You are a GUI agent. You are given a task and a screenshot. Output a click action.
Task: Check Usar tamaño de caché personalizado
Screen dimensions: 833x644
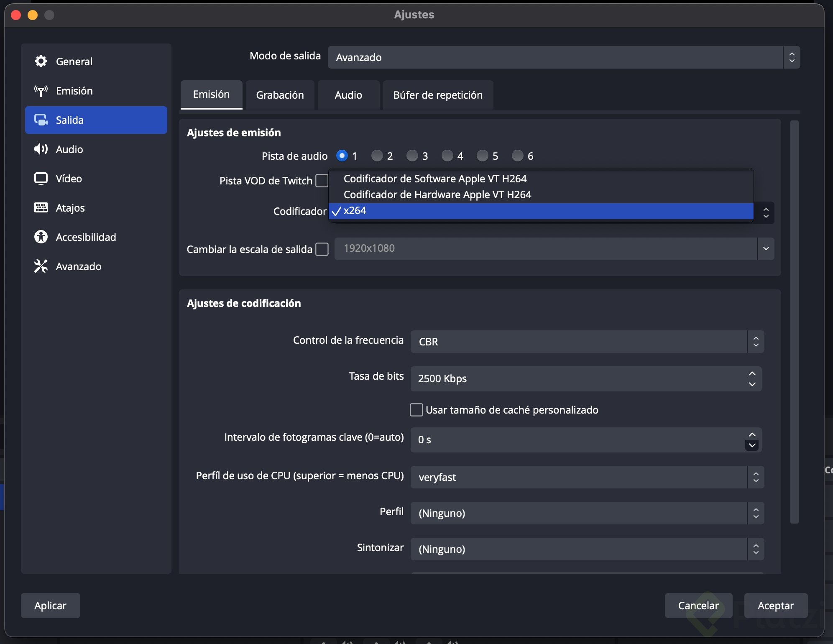416,410
